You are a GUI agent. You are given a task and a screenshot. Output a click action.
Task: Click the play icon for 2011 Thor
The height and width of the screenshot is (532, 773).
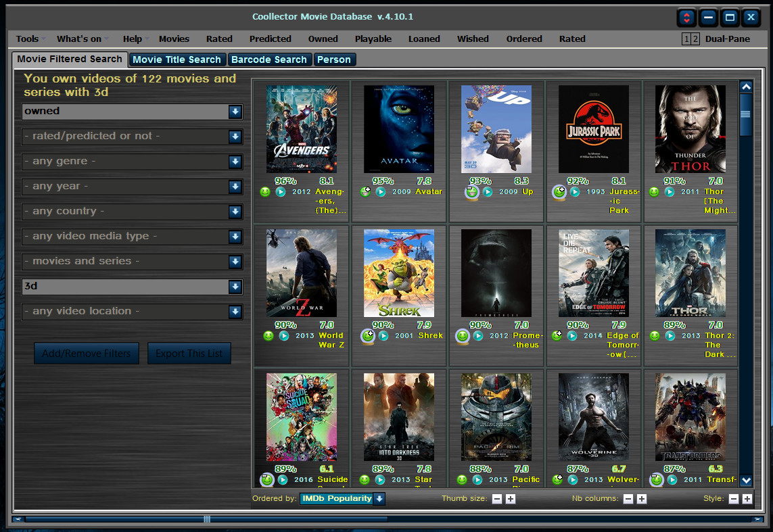[x=670, y=191]
